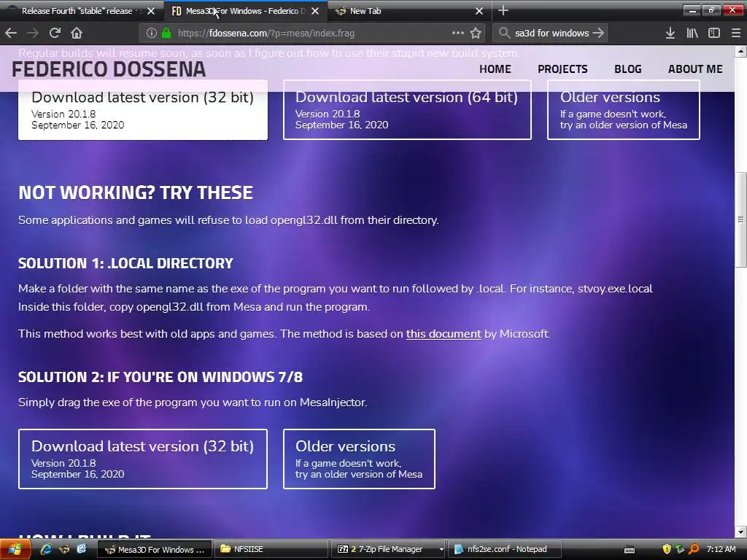Click the network tray icon
The height and width of the screenshot is (560, 747).
coord(680,549)
